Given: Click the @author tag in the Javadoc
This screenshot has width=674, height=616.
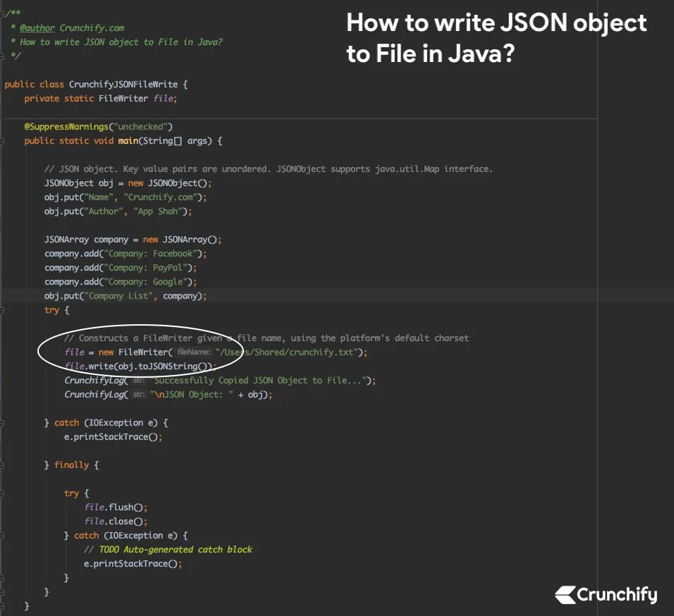Looking at the screenshot, I should (37, 28).
